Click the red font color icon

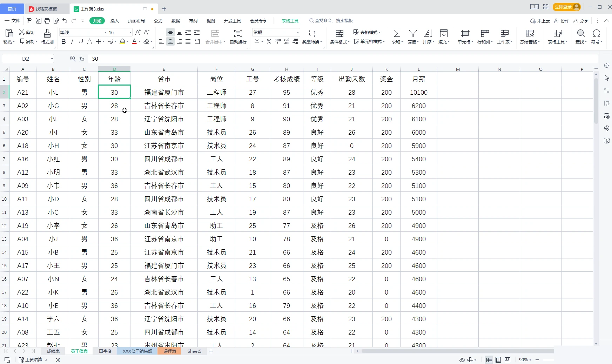134,42
